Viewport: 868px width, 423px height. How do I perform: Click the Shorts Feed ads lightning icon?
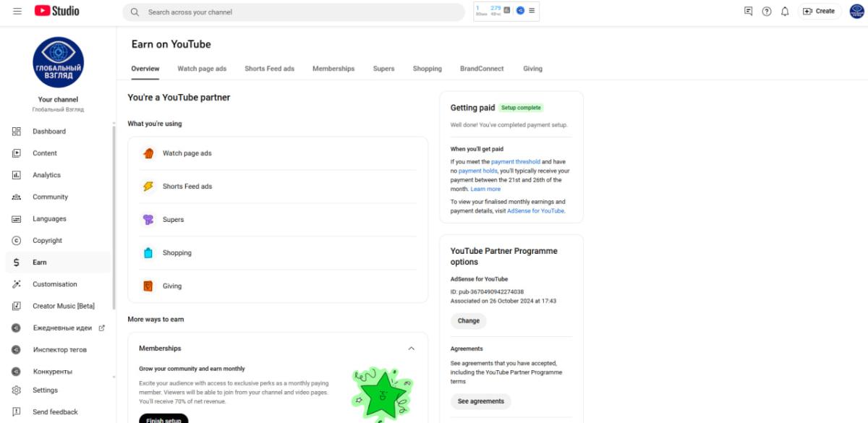(x=148, y=187)
